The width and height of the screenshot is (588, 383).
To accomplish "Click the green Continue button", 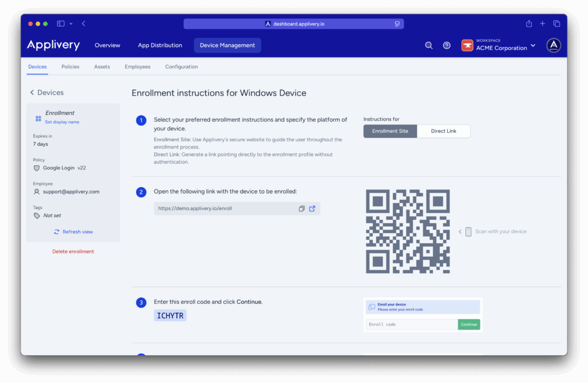I will 469,324.
